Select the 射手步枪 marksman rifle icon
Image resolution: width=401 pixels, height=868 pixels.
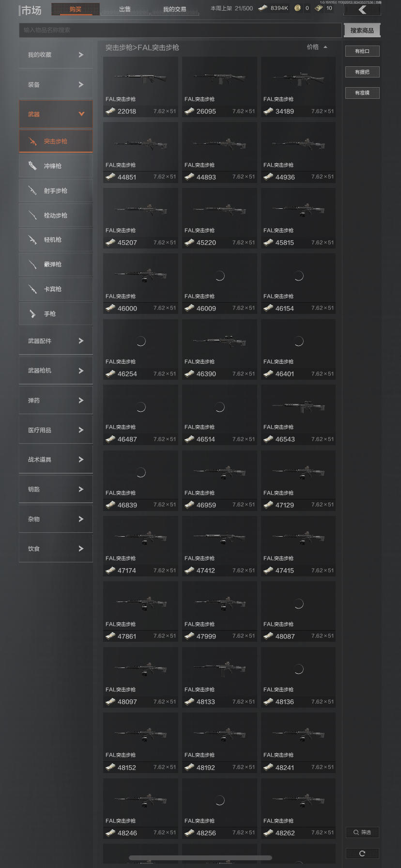pos(32,190)
